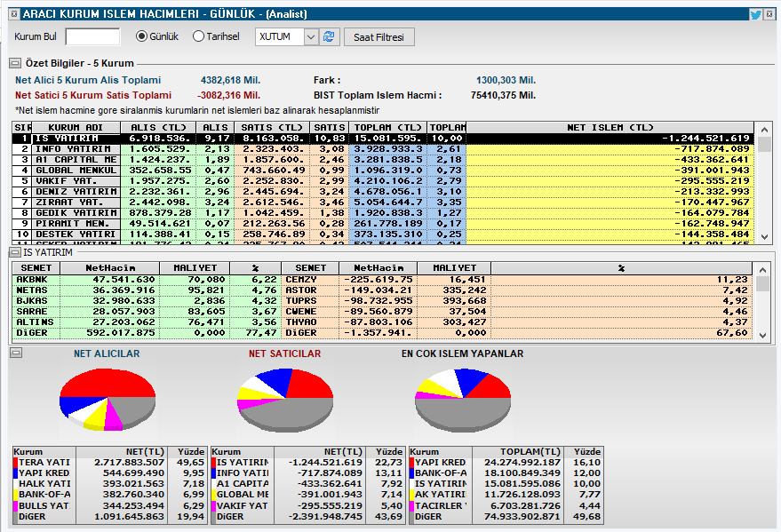Open the XUTUM index dropdown
Viewport: 781px width, 532px height.
coord(311,36)
